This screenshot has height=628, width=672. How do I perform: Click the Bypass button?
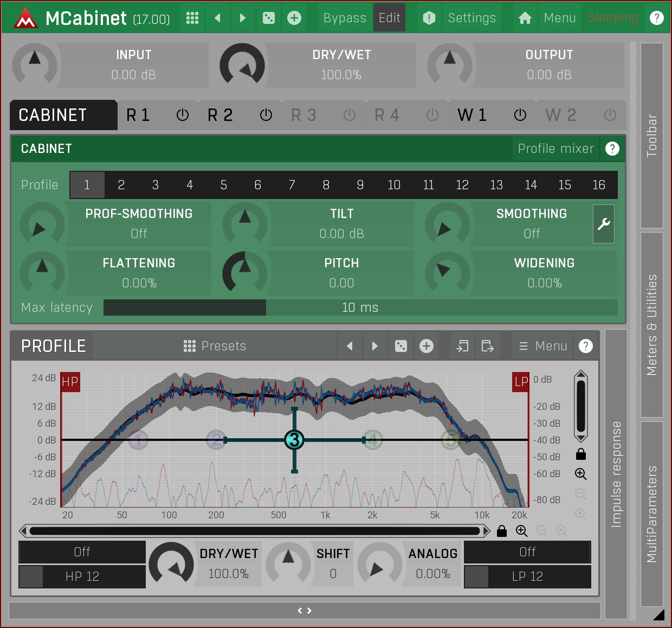tap(344, 18)
